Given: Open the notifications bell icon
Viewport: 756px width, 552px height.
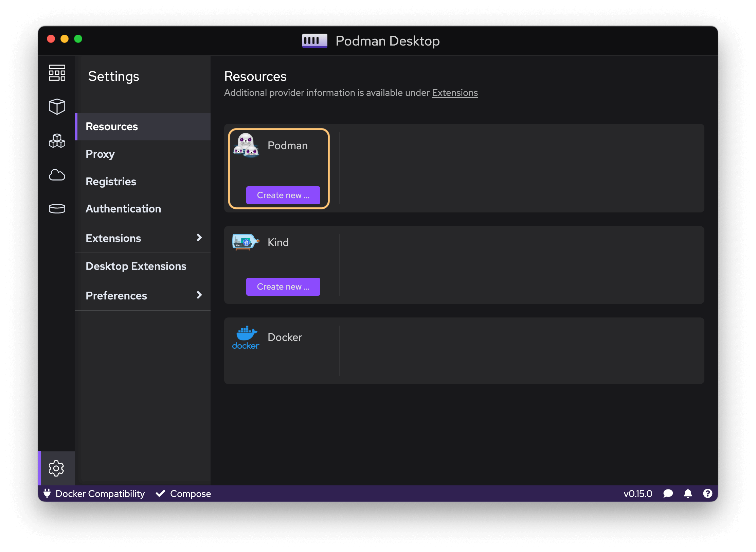Looking at the screenshot, I should click(x=688, y=494).
